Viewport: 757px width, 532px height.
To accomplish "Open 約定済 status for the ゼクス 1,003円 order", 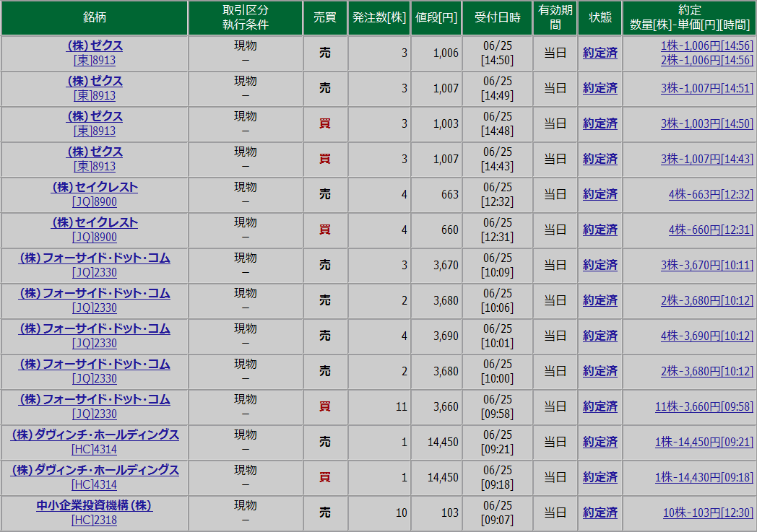I will 600,123.
